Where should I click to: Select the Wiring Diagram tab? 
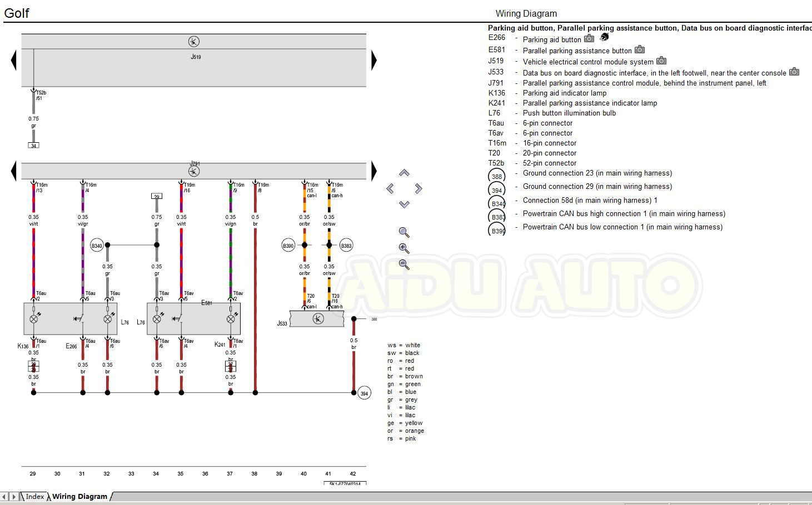(x=79, y=497)
